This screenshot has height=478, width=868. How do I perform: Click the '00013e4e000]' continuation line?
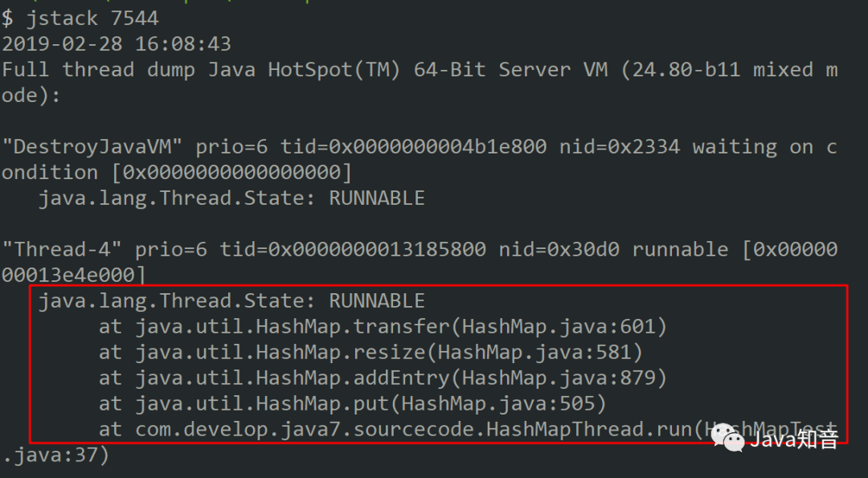[74, 275]
